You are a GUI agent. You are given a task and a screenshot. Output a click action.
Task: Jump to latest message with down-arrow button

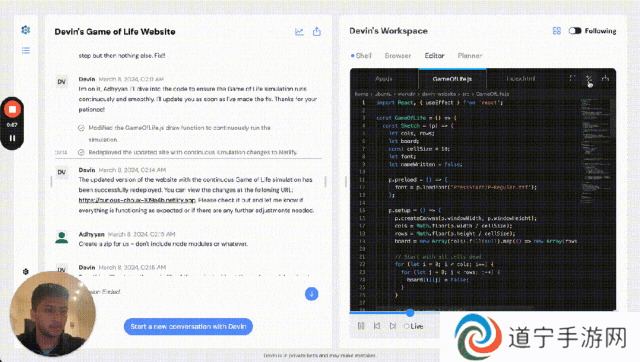click(311, 294)
